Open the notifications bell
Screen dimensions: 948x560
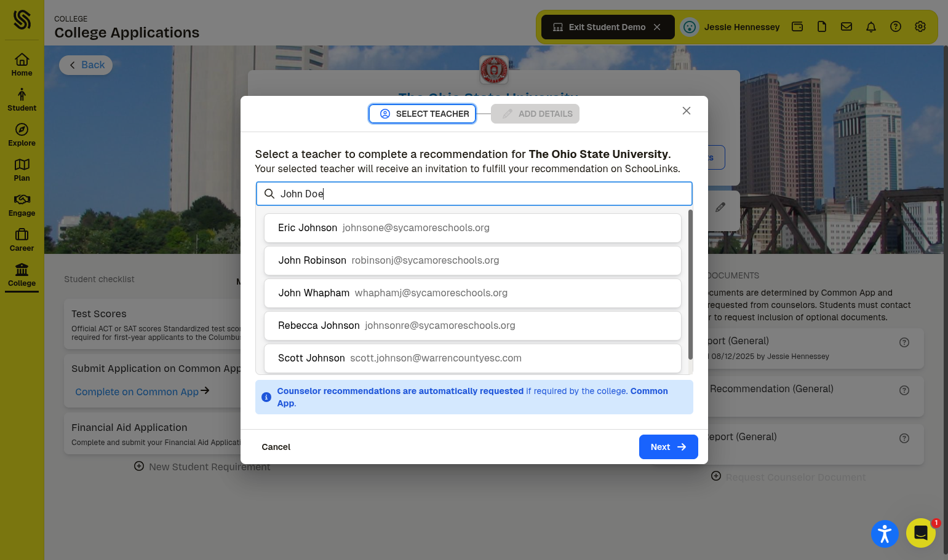[871, 26]
